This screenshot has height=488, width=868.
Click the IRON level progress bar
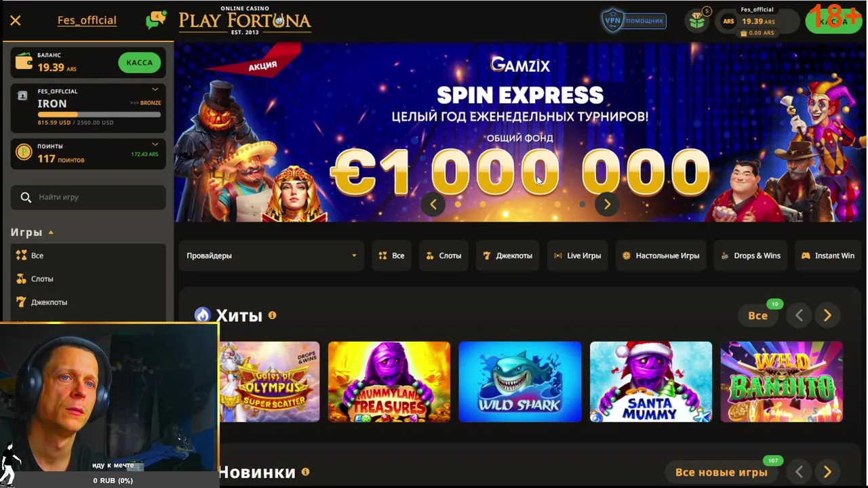click(x=99, y=115)
